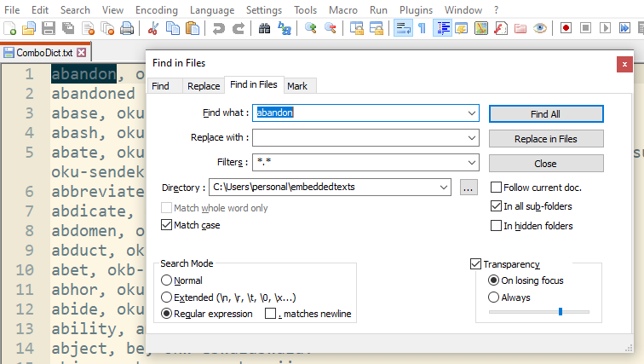This screenshot has height=364, width=644.
Task: Select Always transparency option
Action: [x=494, y=297]
